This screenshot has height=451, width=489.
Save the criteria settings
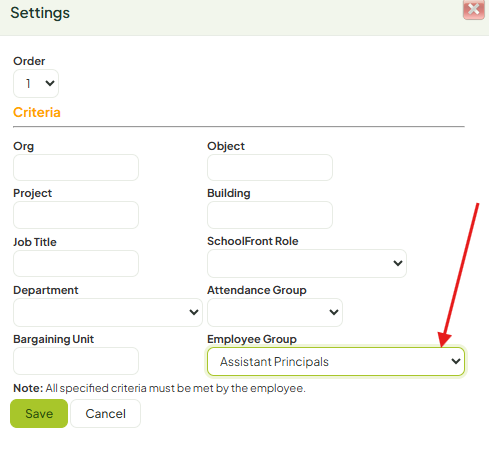click(x=39, y=414)
